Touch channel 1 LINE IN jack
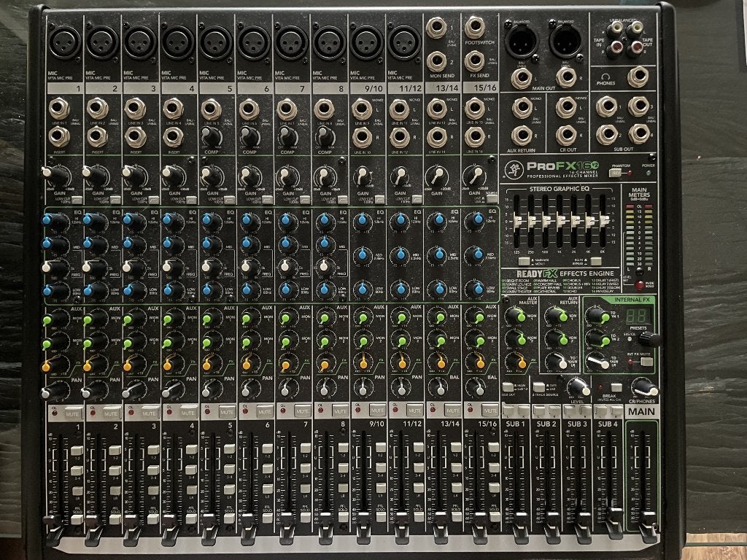747x560 pixels. click(x=59, y=109)
